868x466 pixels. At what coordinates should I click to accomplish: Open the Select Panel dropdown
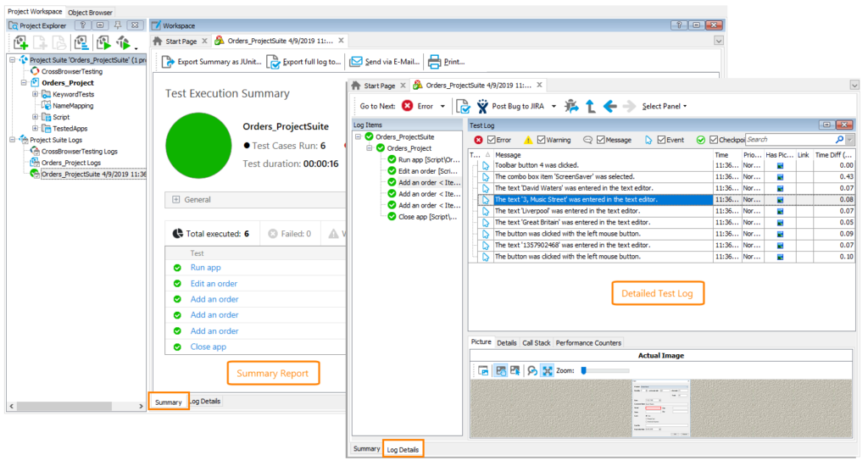(665, 106)
